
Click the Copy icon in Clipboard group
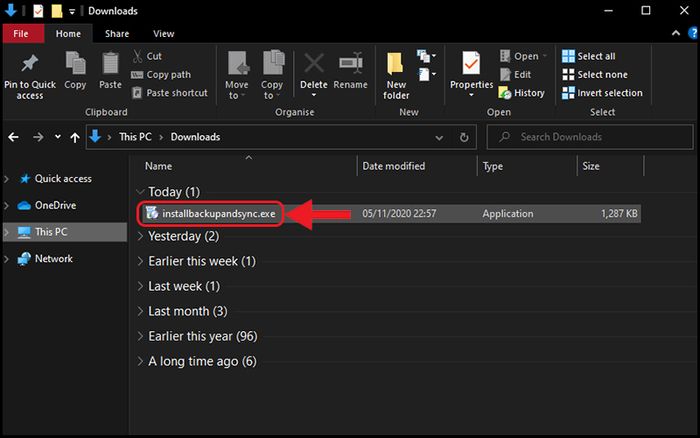(75, 63)
